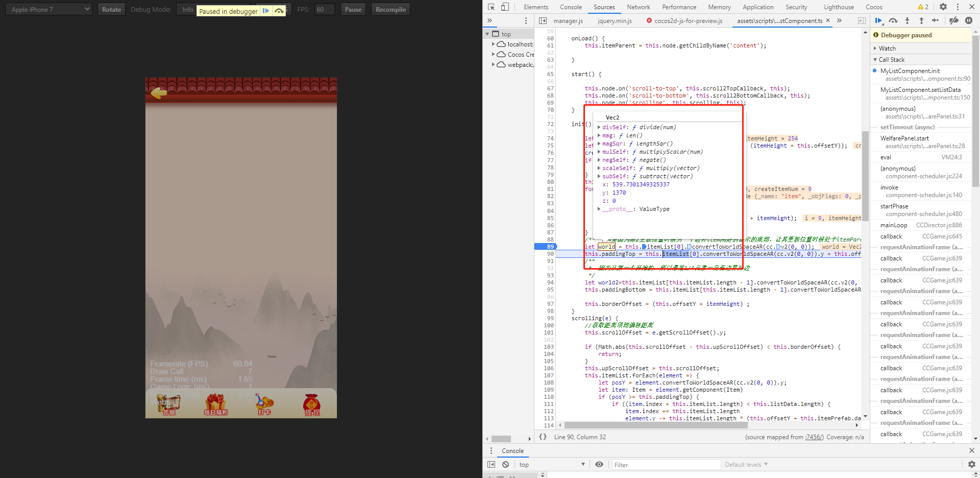
Task: Step over the next function call
Action: (x=893, y=20)
